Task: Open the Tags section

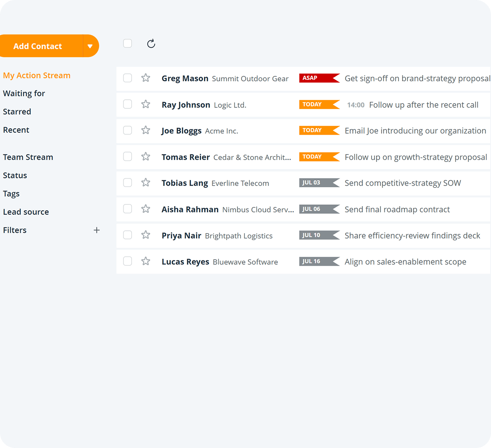Action: [11, 194]
